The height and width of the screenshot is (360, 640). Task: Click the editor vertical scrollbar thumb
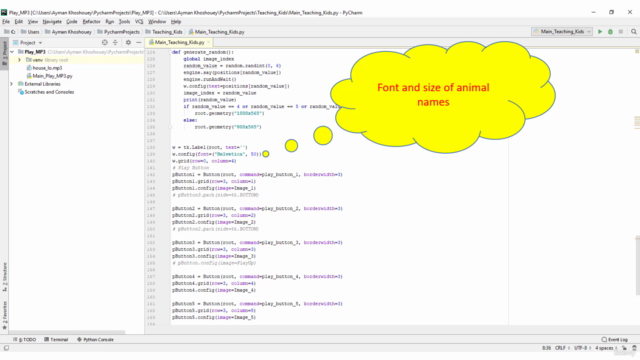coord(638,265)
